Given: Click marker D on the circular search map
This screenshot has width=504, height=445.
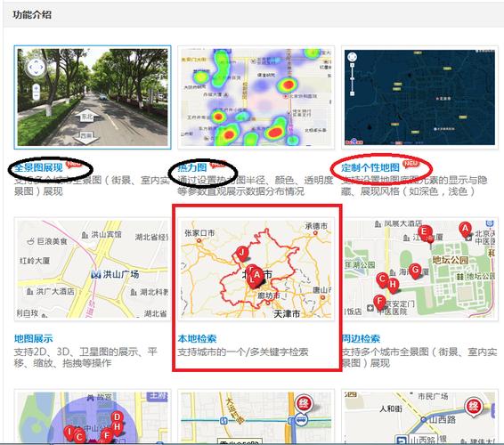Looking at the screenshot, I should (x=117, y=417).
